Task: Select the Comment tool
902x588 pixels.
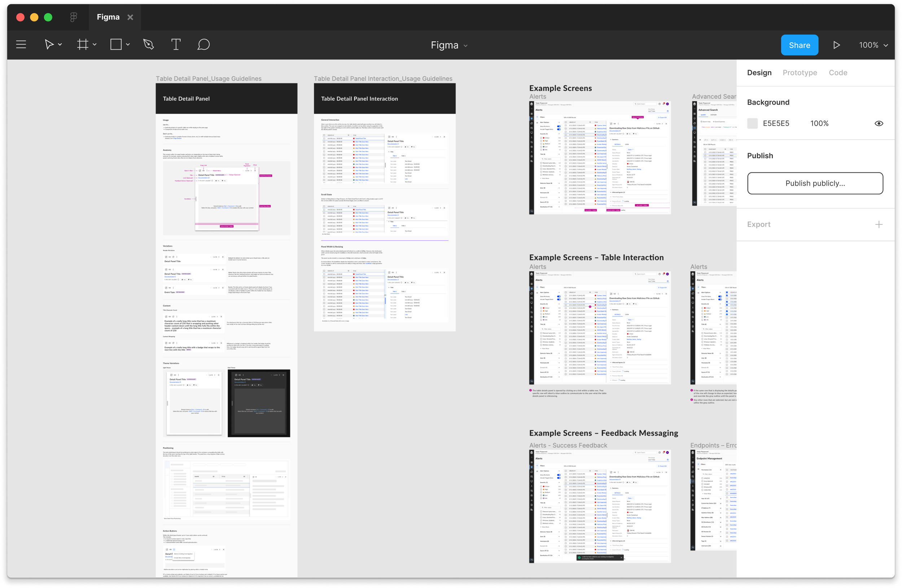Action: point(203,45)
